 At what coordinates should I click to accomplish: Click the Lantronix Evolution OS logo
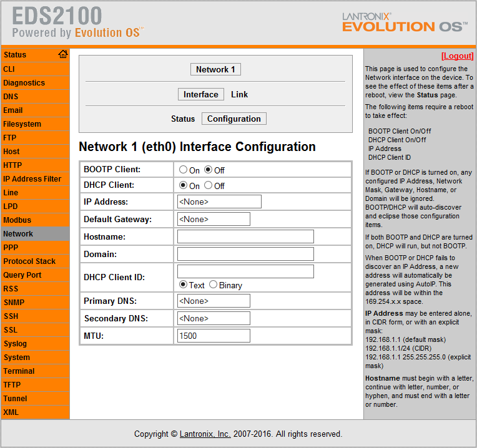pyautogui.click(x=405, y=22)
